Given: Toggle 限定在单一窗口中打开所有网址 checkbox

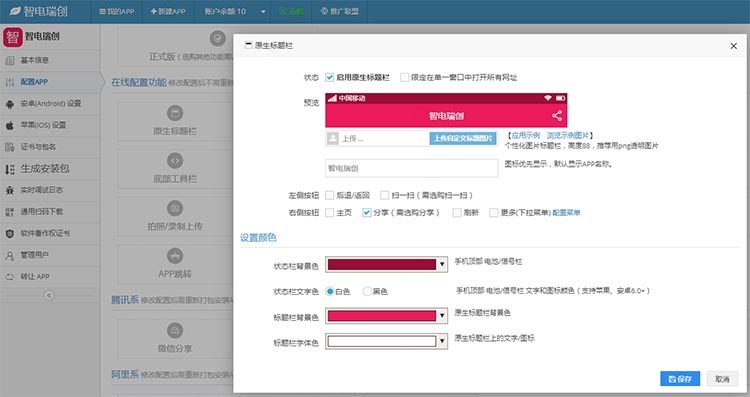Looking at the screenshot, I should point(405,77).
